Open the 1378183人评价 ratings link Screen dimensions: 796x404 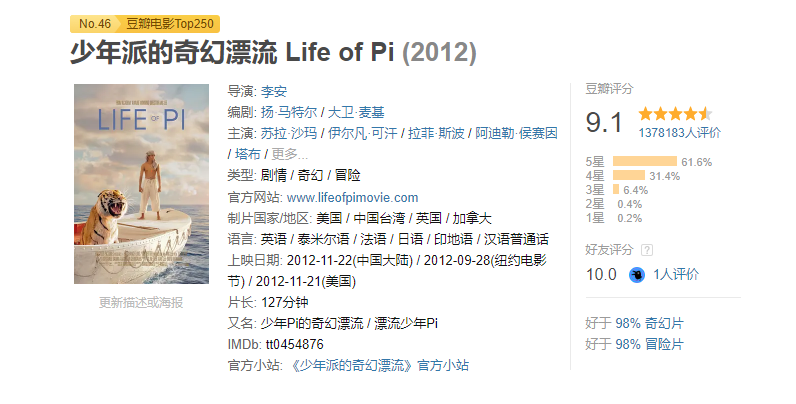[x=679, y=133]
